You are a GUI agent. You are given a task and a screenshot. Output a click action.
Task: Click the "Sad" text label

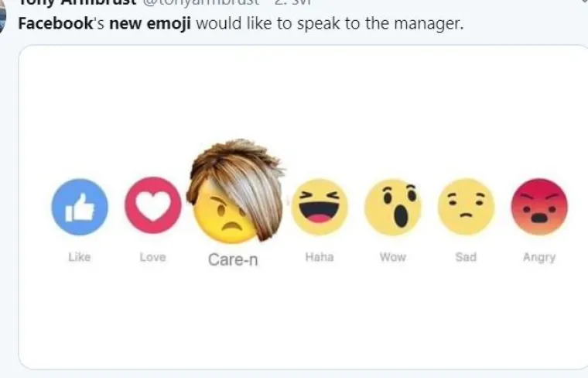466,257
